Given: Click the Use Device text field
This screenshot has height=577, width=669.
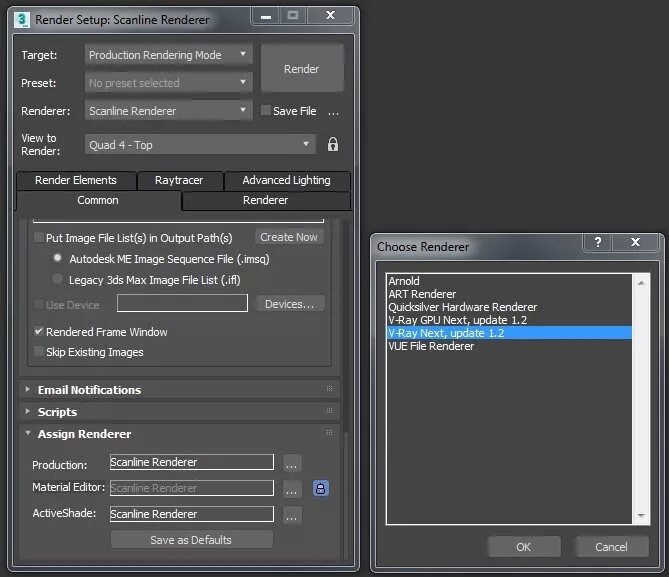Looking at the screenshot, I should coord(182,303).
